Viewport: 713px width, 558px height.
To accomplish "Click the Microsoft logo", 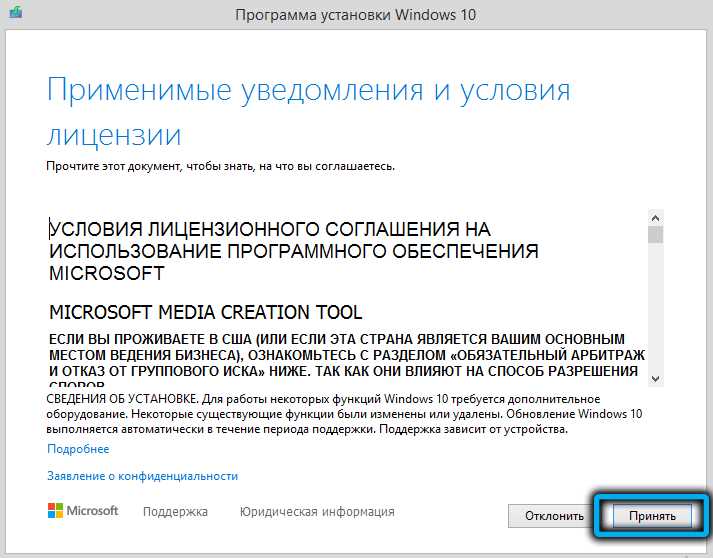I will pos(83,511).
